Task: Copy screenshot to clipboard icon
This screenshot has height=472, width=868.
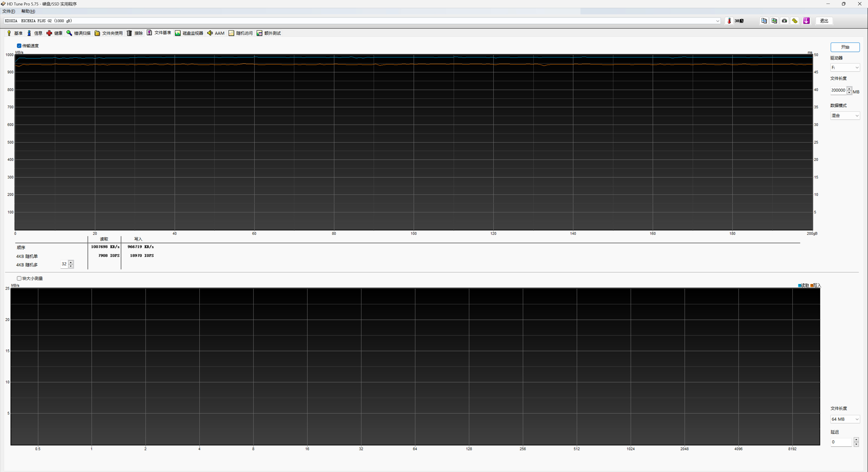Action: click(774, 21)
